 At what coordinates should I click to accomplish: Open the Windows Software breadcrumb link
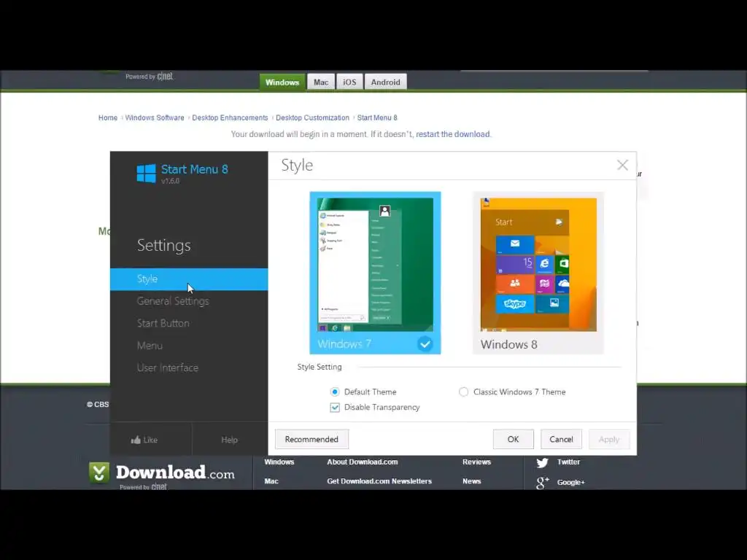155,117
